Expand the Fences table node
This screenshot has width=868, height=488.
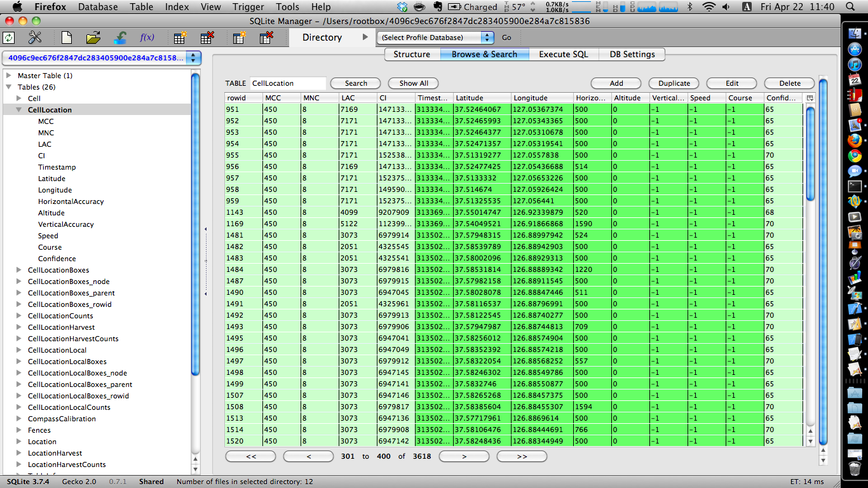tap(19, 430)
